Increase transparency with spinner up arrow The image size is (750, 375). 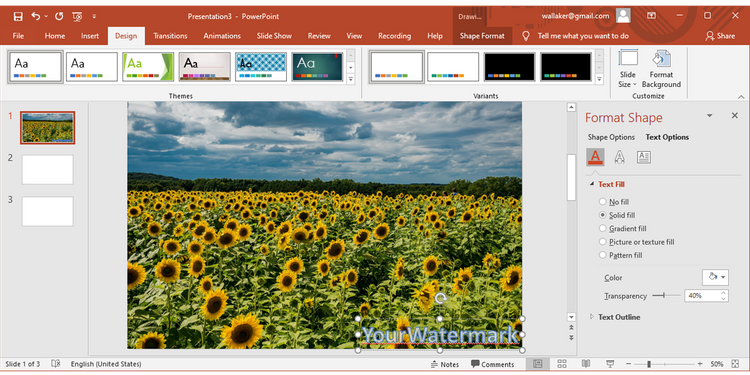click(x=723, y=293)
